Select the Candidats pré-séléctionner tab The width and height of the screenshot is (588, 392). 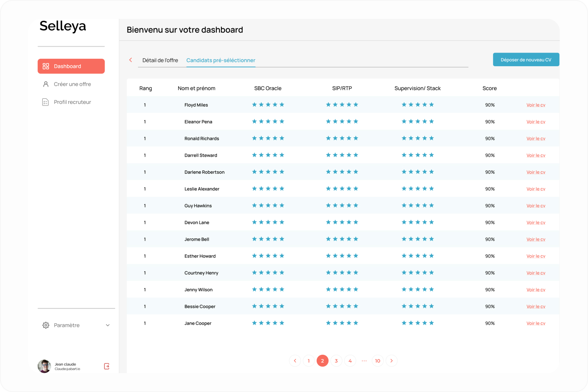coord(221,60)
